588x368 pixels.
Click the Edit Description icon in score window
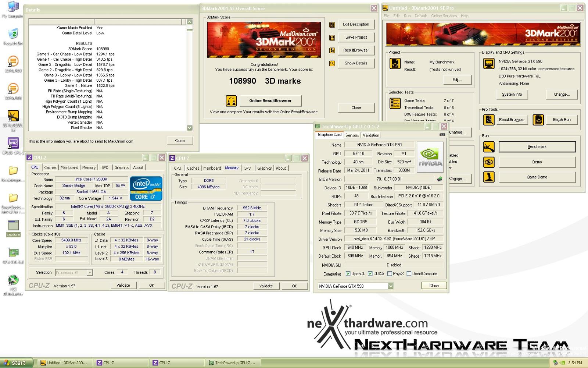tap(332, 25)
